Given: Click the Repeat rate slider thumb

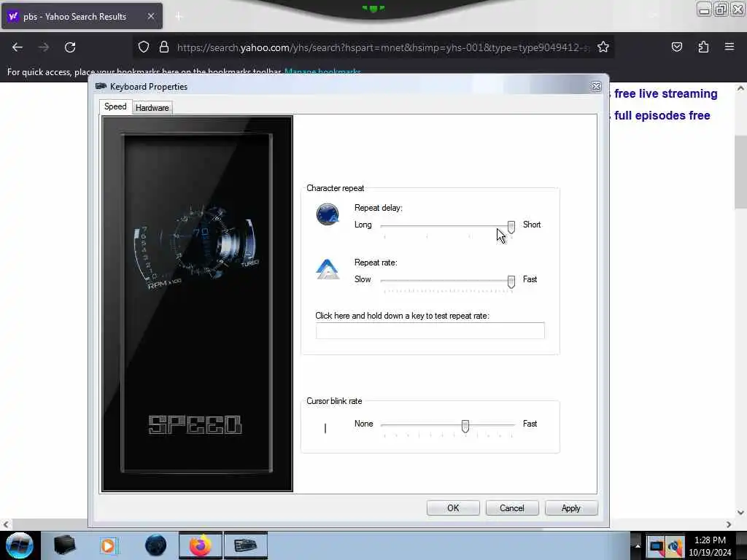Looking at the screenshot, I should click(511, 281).
